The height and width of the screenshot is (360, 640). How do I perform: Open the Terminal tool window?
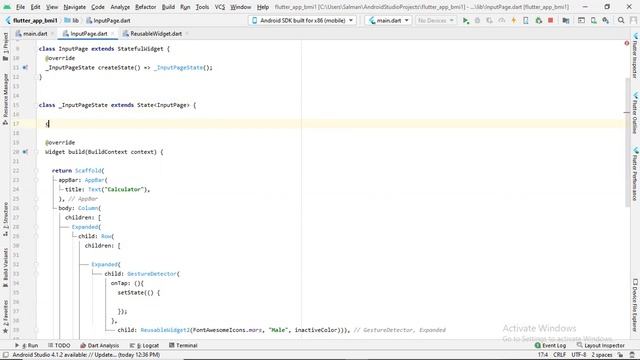pos(183,345)
